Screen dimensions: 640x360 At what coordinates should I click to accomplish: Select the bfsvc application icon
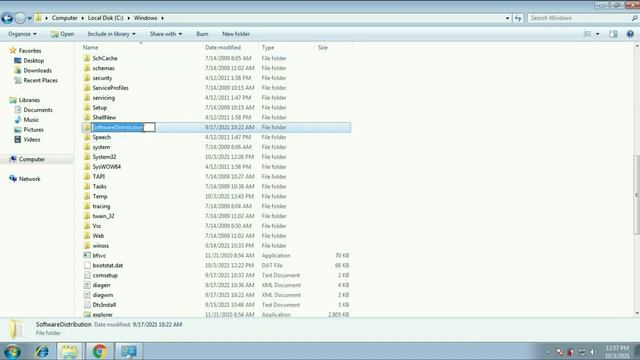click(87, 256)
